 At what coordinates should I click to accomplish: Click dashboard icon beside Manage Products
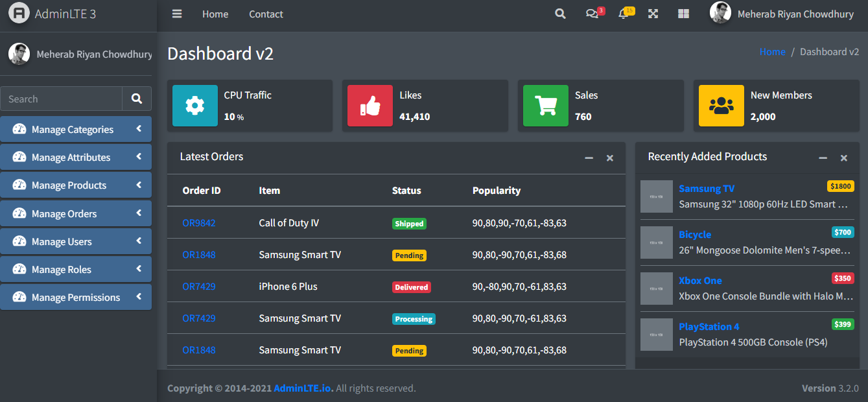click(19, 185)
